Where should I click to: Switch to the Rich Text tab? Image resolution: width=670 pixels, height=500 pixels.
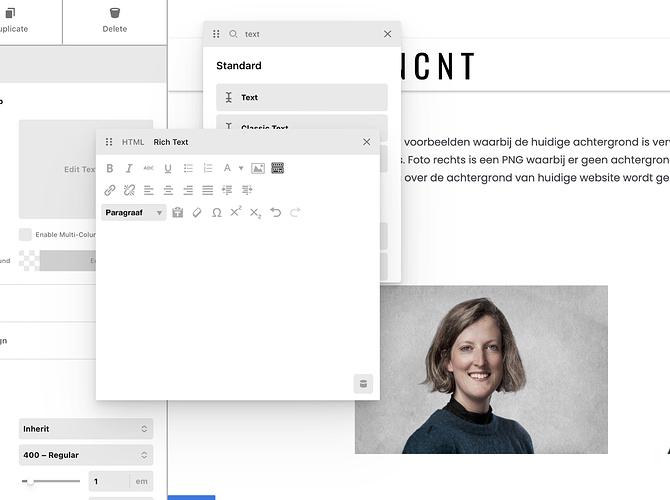(171, 142)
